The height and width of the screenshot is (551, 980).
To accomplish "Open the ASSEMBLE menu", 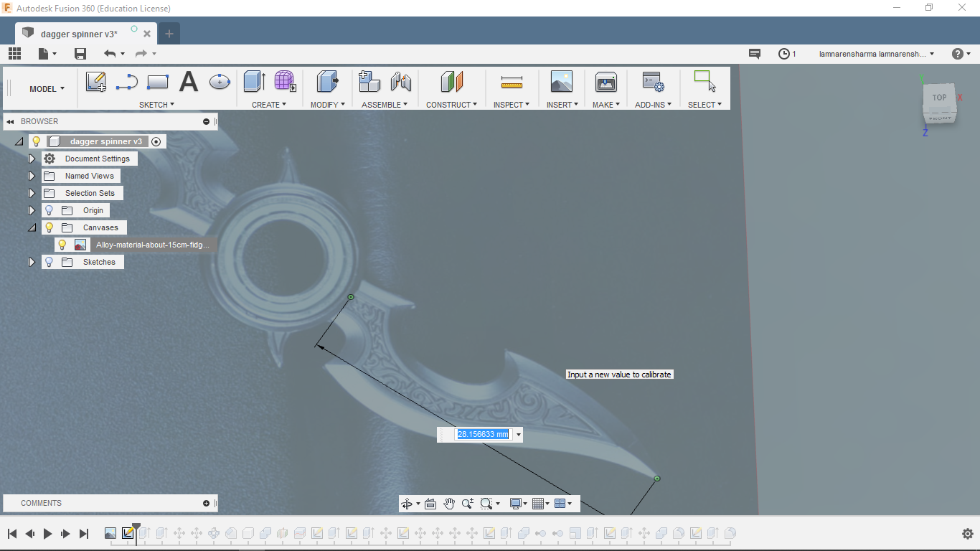I will (385, 105).
